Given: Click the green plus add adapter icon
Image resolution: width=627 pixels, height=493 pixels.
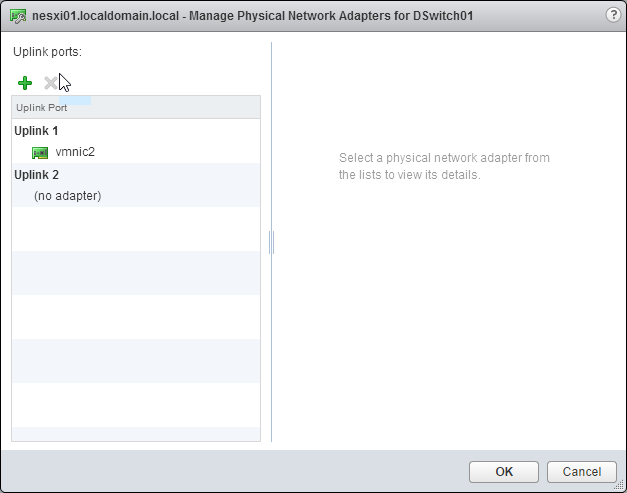Looking at the screenshot, I should tap(25, 83).
